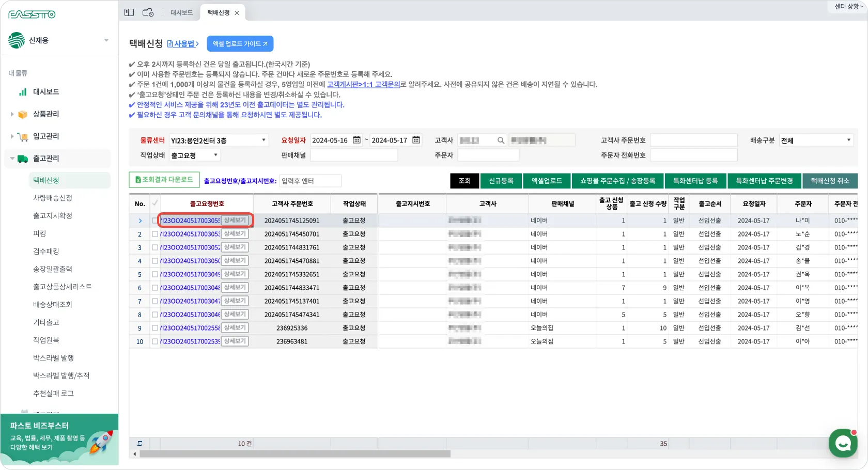This screenshot has width=868, height=470.
Task: Collapse the 출고관리 tree menu
Action: tap(12, 159)
